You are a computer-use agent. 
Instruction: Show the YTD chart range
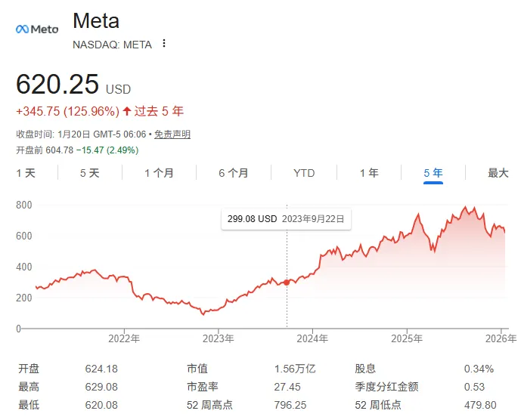(x=304, y=173)
